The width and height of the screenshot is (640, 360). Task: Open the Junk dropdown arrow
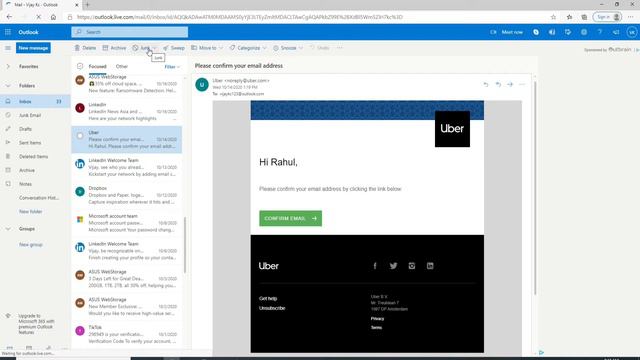tap(155, 48)
